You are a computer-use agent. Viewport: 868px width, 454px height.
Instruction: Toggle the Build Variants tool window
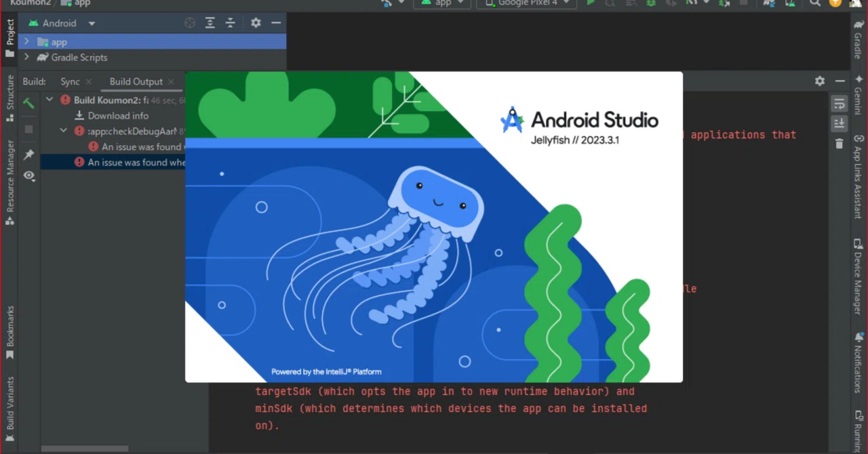click(10, 409)
